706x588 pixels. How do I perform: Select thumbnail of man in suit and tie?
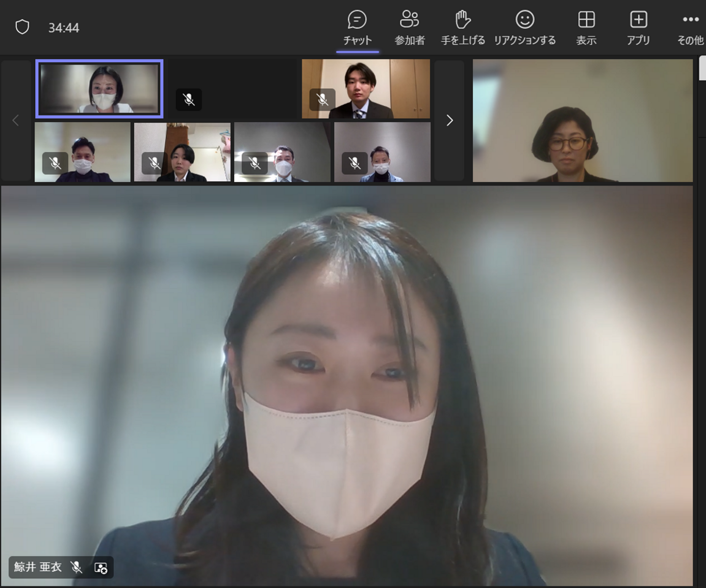click(366, 89)
